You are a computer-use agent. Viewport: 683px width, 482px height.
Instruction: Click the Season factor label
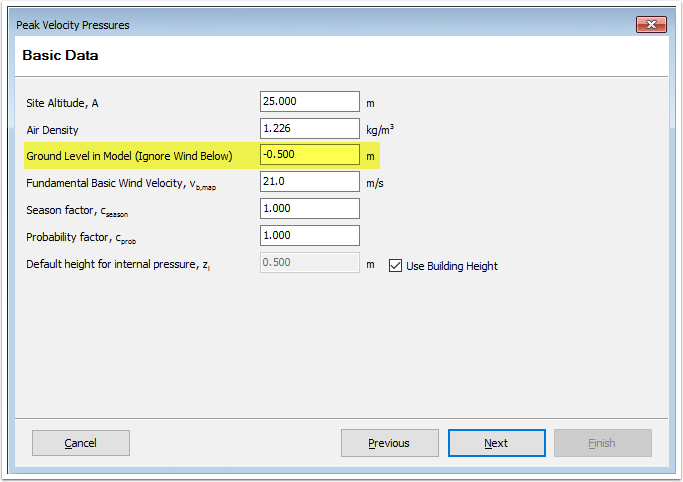77,211
